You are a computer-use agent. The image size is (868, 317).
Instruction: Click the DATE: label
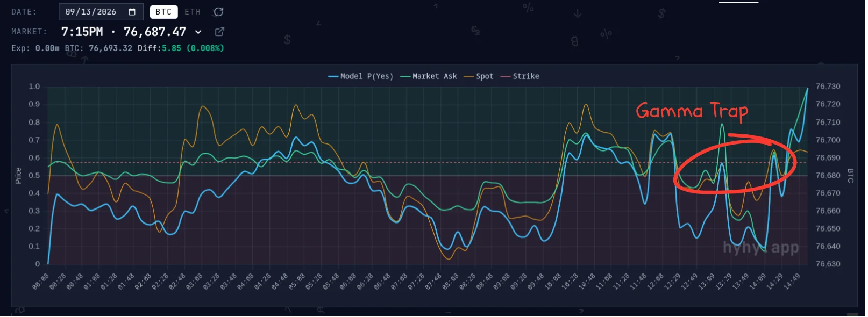click(x=24, y=12)
